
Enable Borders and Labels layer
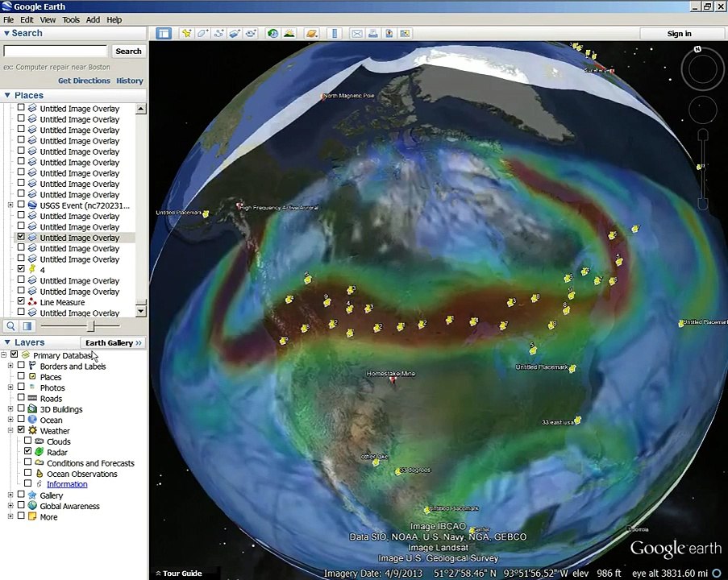pyautogui.click(x=21, y=365)
